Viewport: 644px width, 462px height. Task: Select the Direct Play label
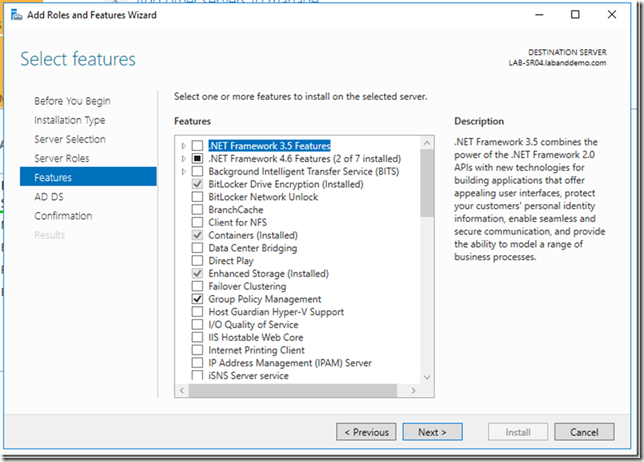pos(231,261)
